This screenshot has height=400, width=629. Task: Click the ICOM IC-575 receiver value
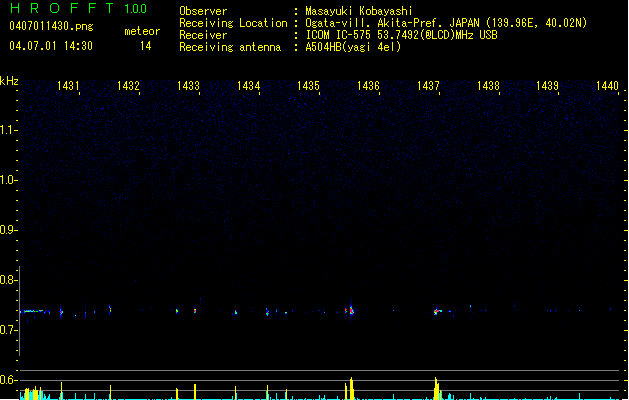pos(402,35)
